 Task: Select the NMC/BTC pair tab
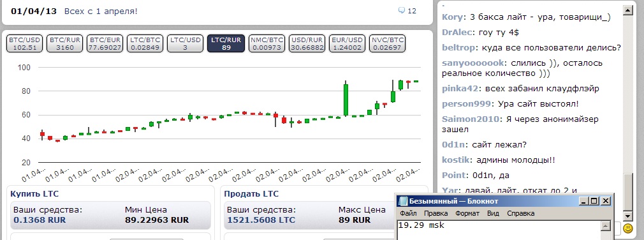[267, 43]
